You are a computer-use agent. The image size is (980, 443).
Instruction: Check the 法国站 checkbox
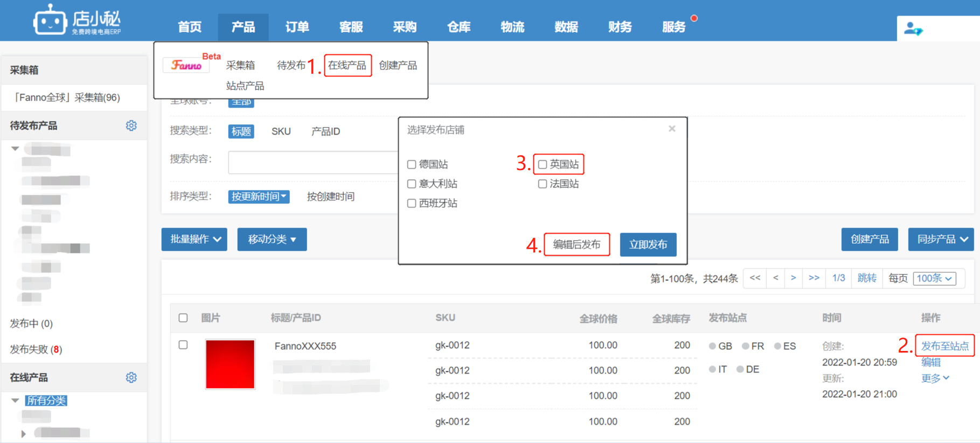pyautogui.click(x=543, y=184)
